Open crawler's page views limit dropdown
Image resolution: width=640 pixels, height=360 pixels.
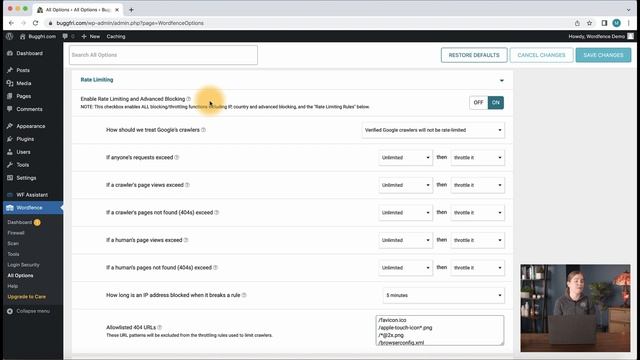405,185
